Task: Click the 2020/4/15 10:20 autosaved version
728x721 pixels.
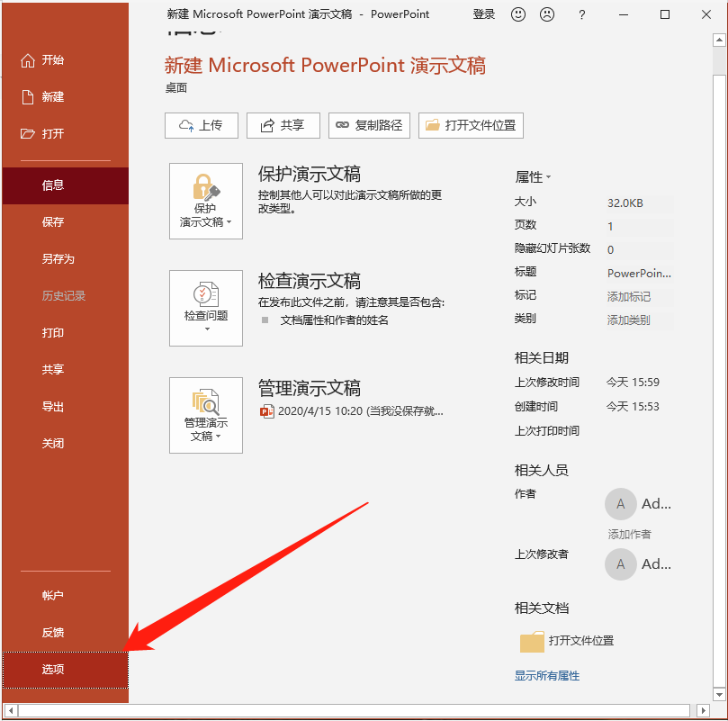Action: [x=352, y=411]
